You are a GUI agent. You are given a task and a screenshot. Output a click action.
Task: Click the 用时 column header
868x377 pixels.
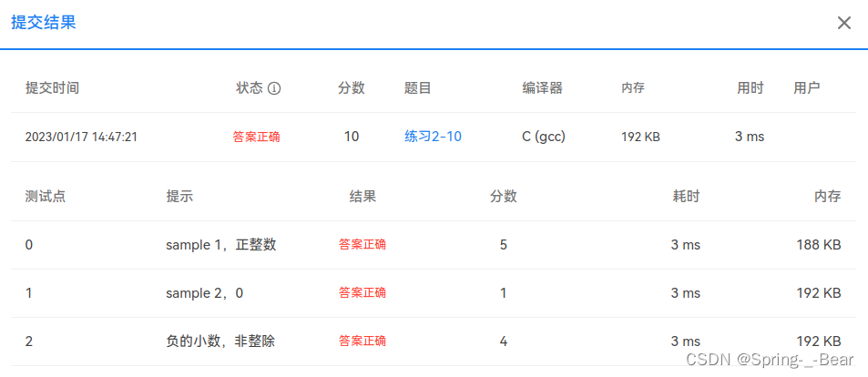click(751, 88)
